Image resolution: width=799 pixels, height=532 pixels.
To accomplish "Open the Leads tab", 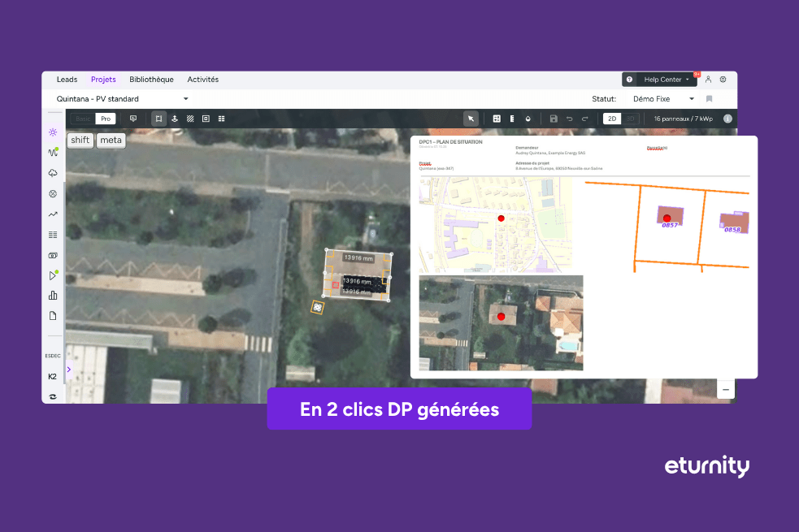I will (67, 80).
